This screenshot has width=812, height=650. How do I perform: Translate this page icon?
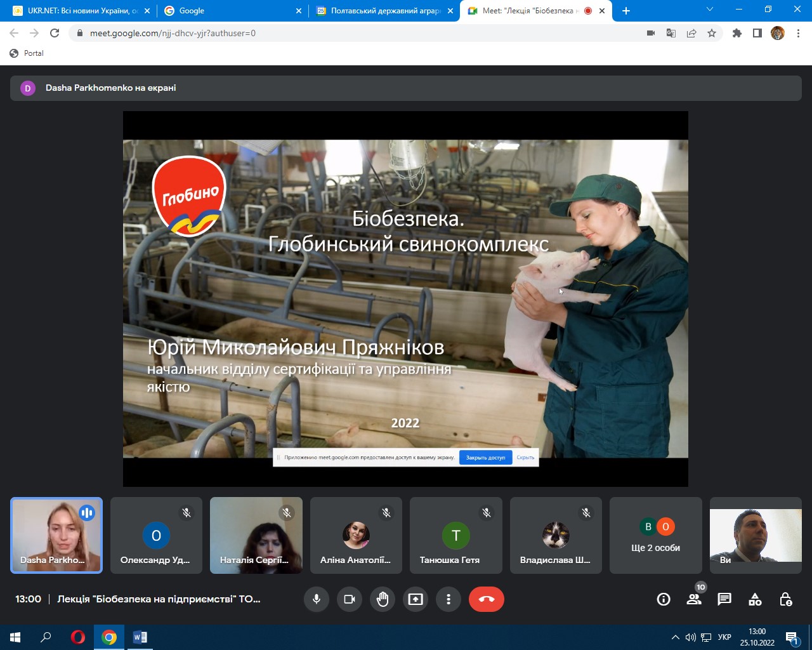click(x=671, y=33)
